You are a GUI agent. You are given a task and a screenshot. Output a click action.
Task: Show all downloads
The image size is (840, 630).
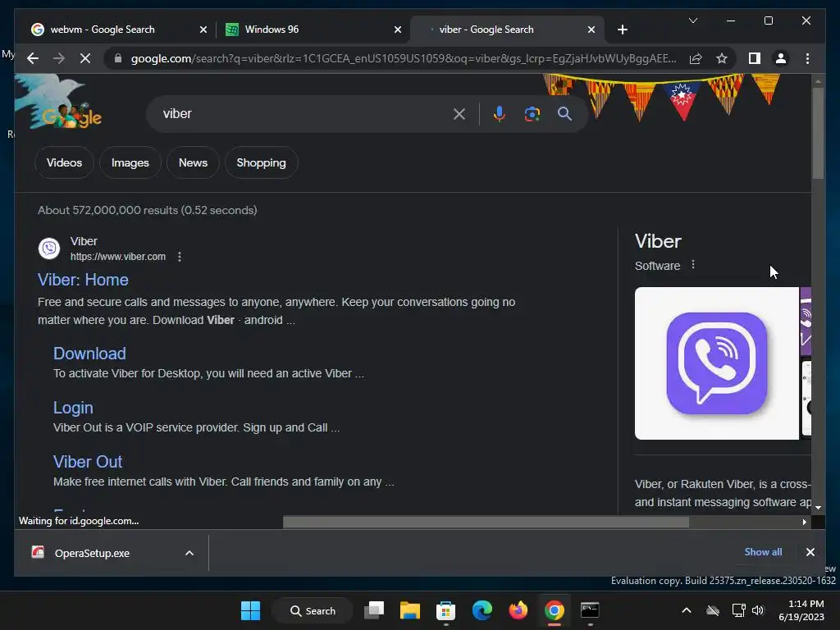pos(763,552)
